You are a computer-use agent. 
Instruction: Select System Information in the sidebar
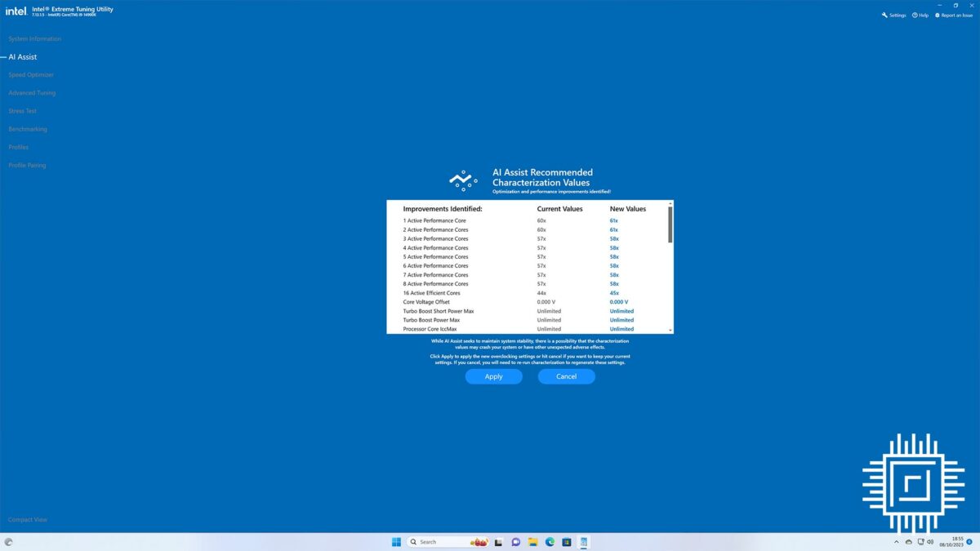[x=34, y=38]
